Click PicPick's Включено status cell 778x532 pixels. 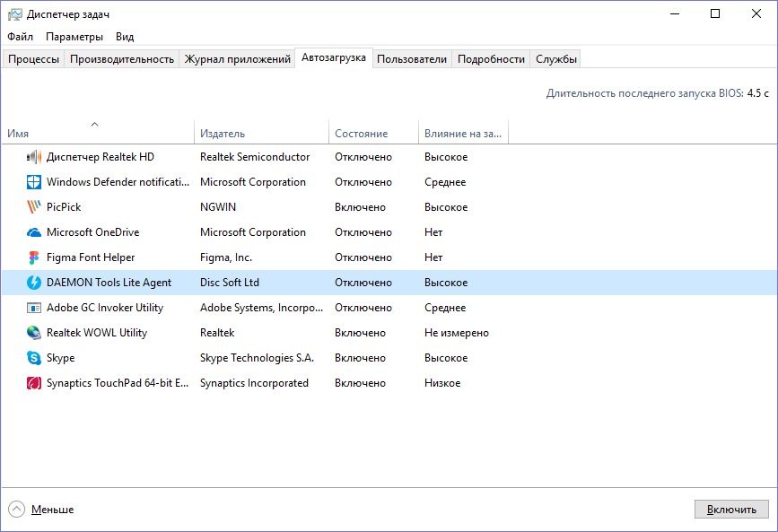pos(360,207)
